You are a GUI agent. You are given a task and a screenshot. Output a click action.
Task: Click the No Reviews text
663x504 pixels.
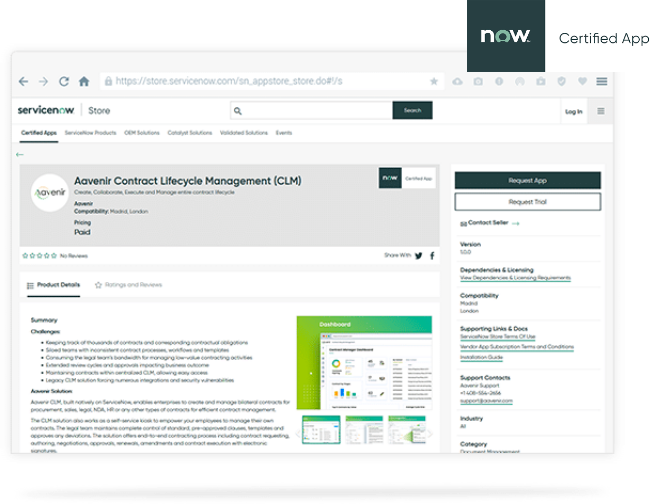(74, 256)
